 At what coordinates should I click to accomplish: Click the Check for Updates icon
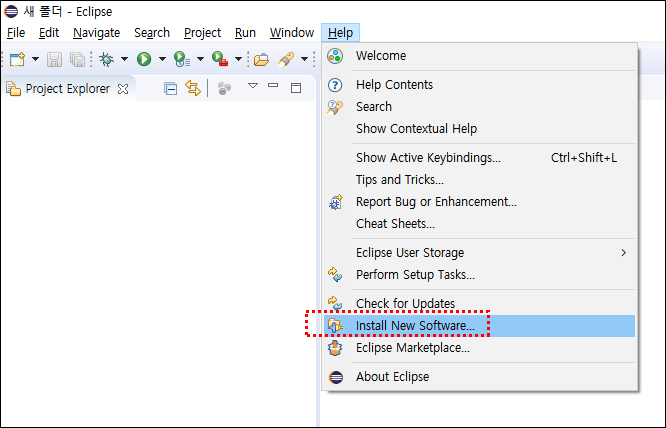click(x=335, y=303)
